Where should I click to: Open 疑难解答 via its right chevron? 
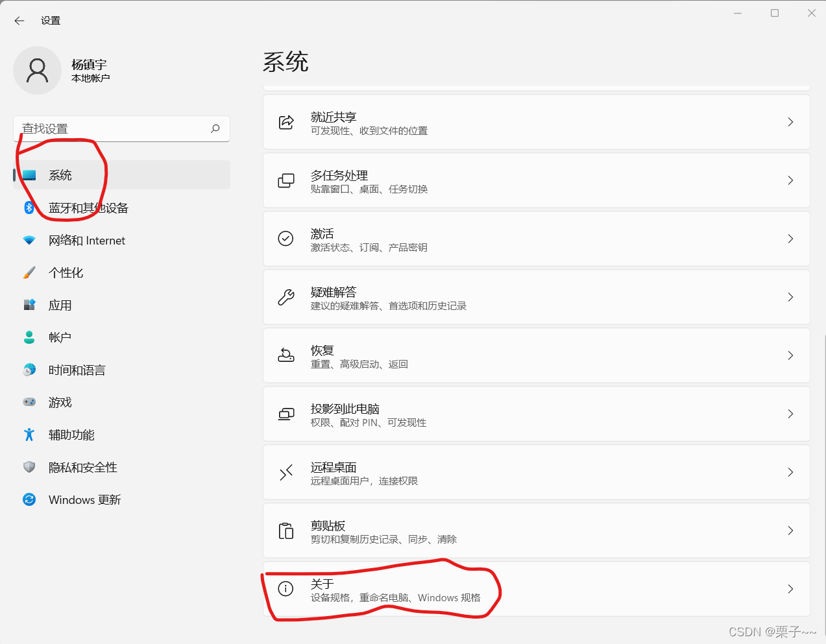point(790,297)
